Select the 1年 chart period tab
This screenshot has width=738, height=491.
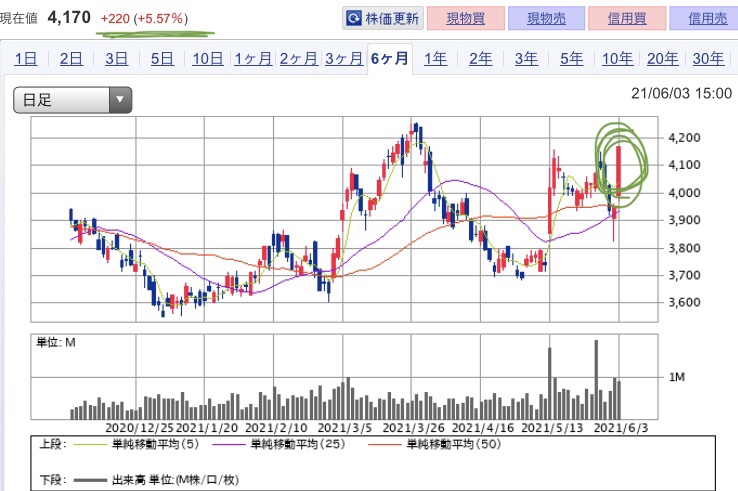click(x=435, y=59)
